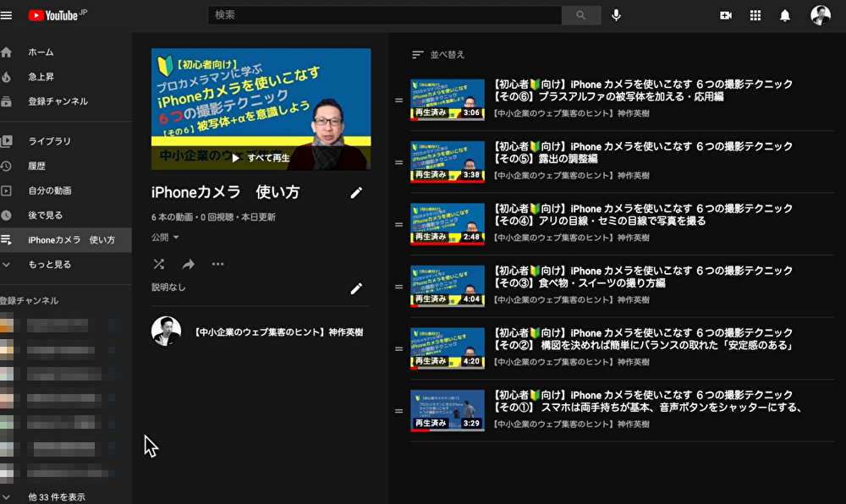Click the 3:38 video thumbnail

pos(448,162)
